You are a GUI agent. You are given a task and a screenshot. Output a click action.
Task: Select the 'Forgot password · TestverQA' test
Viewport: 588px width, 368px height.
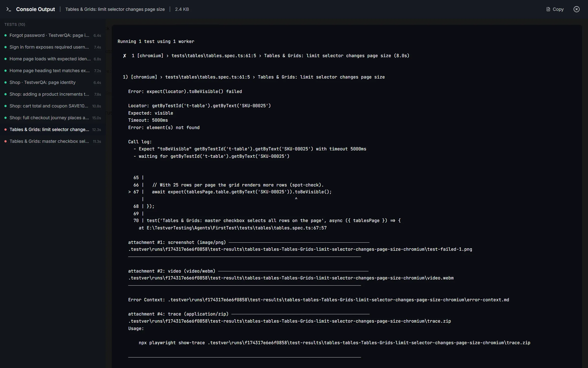click(x=53, y=35)
